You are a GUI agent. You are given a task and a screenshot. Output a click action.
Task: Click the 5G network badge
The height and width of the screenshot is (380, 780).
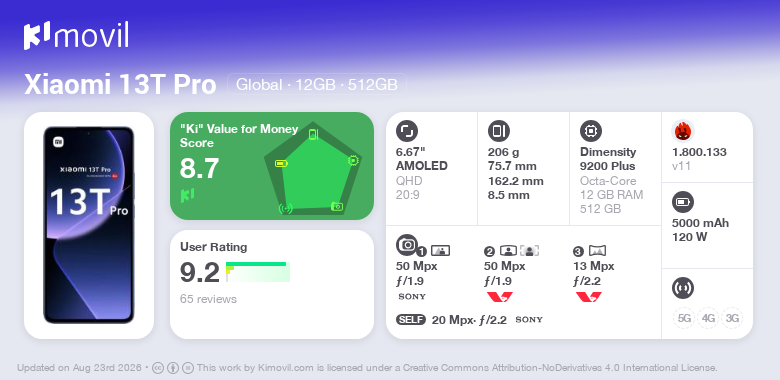[684, 318]
